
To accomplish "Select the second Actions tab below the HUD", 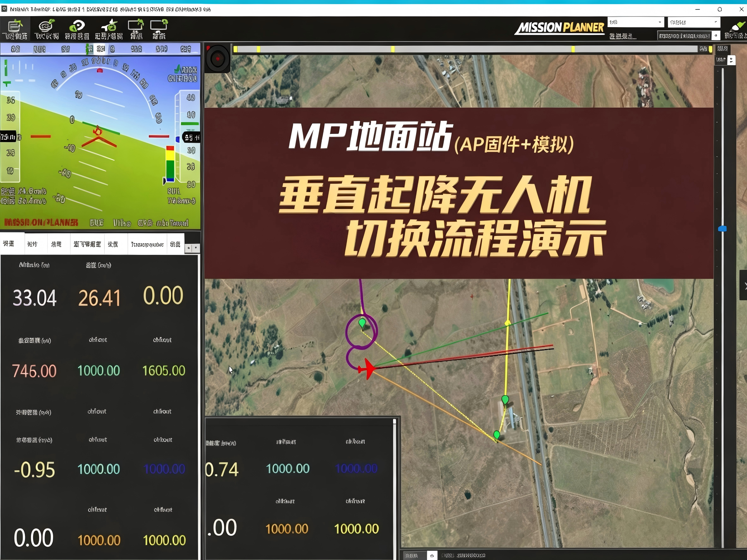I will [36, 244].
